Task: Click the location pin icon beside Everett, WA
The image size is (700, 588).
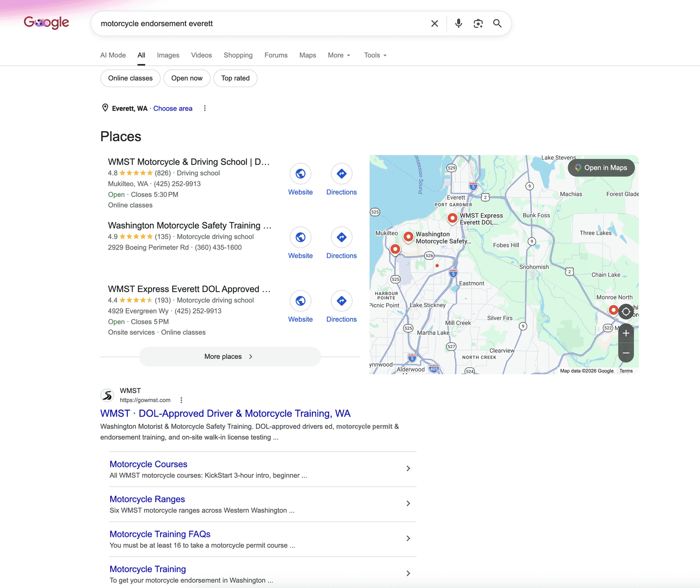Action: 105,108
